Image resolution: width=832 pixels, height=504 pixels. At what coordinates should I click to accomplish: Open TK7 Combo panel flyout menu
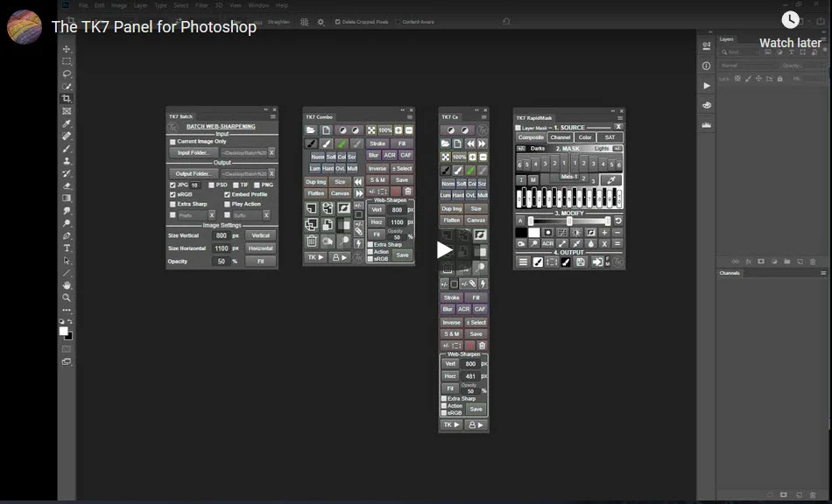(x=410, y=117)
